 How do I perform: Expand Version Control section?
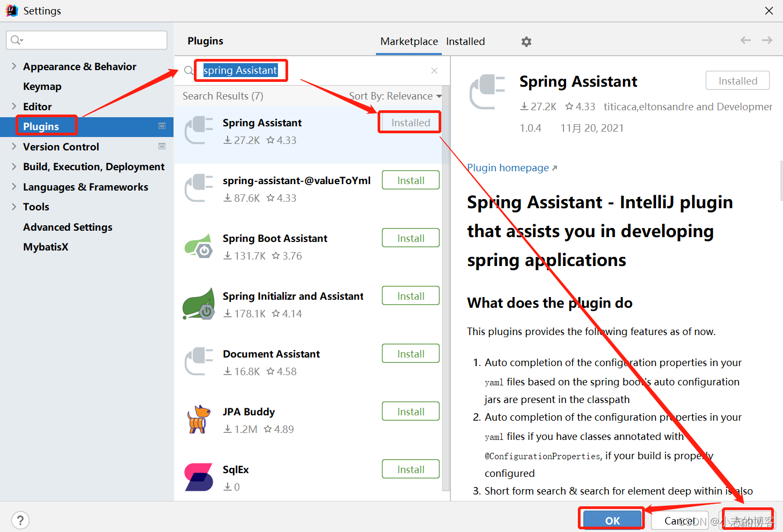(x=14, y=147)
